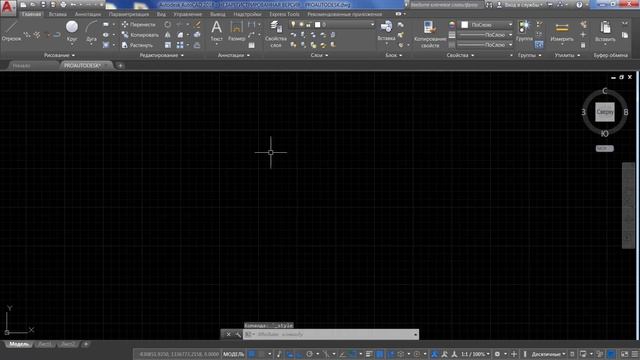Click Копирование свойств match properties
This screenshot has width=640, height=360.
click(429, 34)
